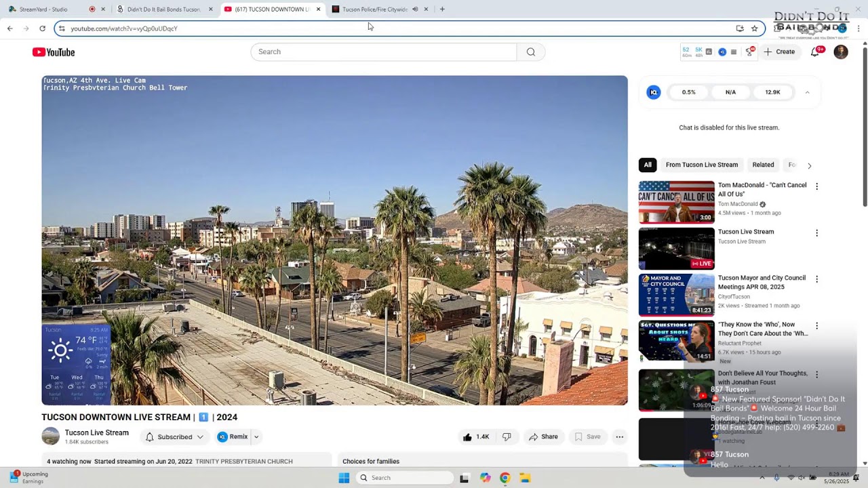Select From Tucson Live Stream filter chip

click(x=702, y=165)
